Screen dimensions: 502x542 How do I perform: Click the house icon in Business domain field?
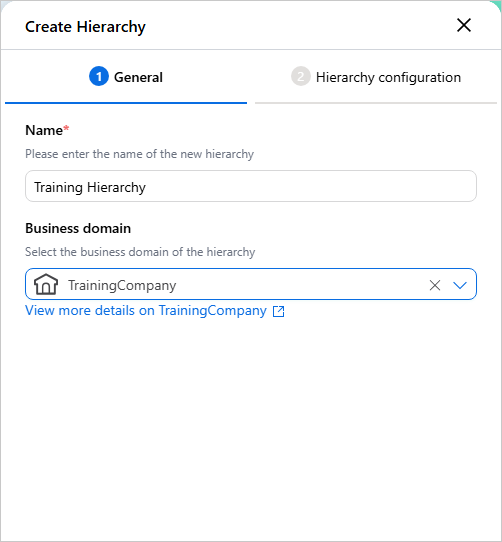[x=46, y=284]
